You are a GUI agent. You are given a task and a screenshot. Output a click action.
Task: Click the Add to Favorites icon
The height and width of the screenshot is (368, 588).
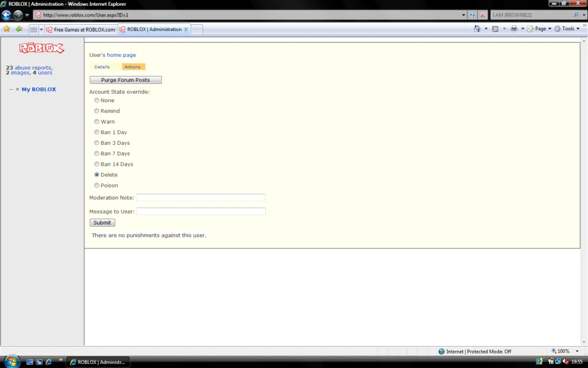[19, 29]
